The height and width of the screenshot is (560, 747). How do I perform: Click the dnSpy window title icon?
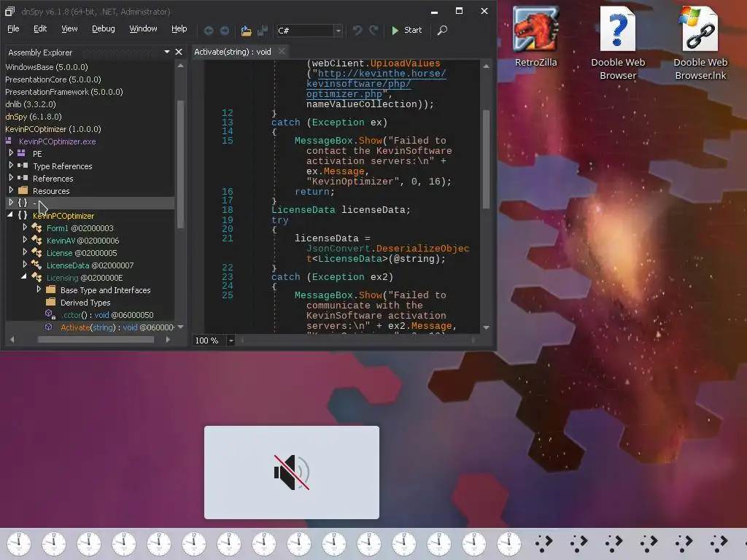point(10,12)
